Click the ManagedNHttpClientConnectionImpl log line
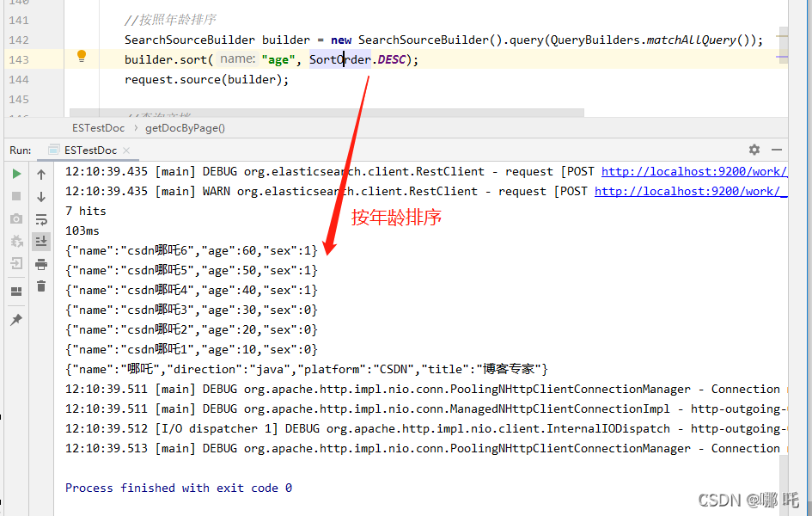 point(426,408)
